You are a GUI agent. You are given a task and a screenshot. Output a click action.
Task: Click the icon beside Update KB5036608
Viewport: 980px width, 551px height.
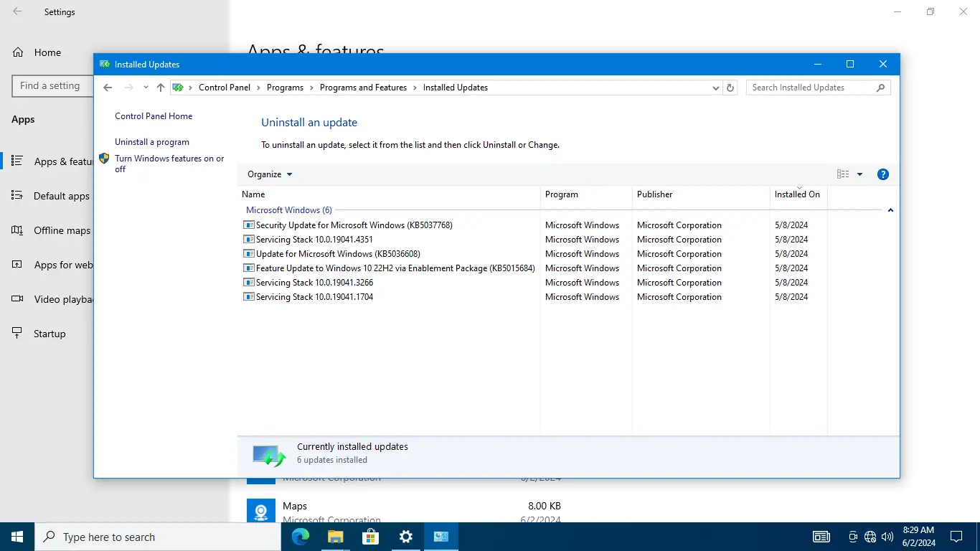249,254
